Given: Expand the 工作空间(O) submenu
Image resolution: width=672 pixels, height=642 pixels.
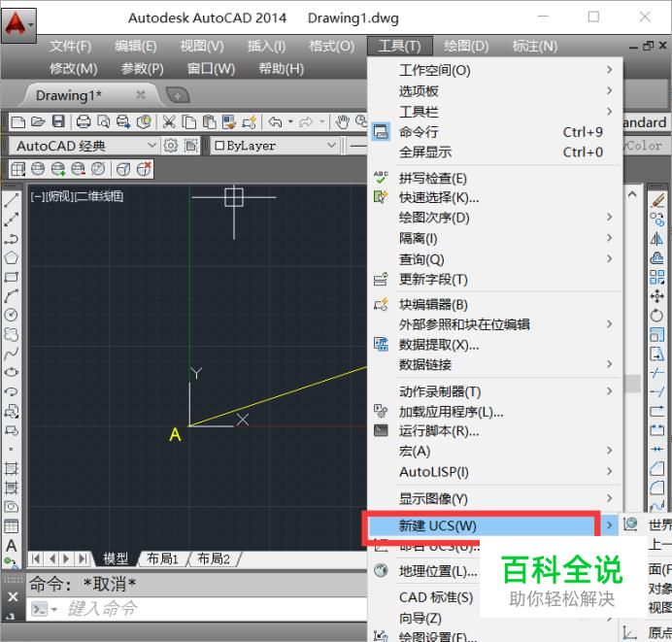Looking at the screenshot, I should coord(495,70).
